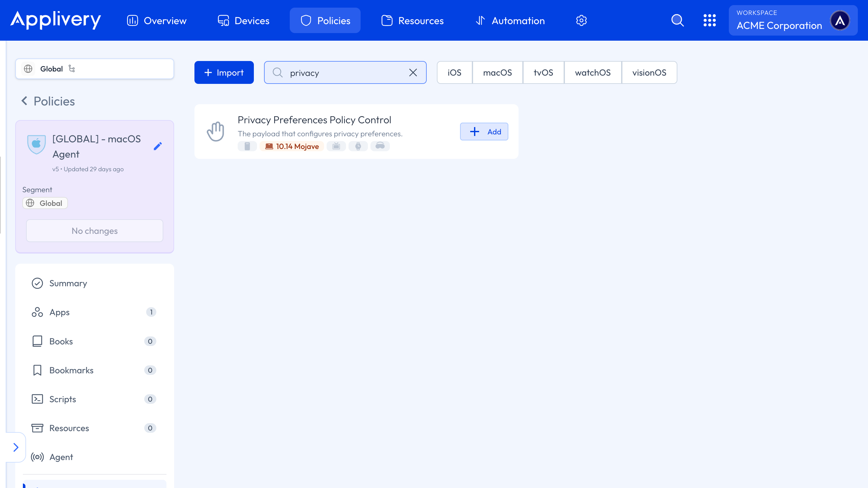Image resolution: width=868 pixels, height=488 pixels.
Task: Go back using the Policies chevron
Action: [24, 101]
